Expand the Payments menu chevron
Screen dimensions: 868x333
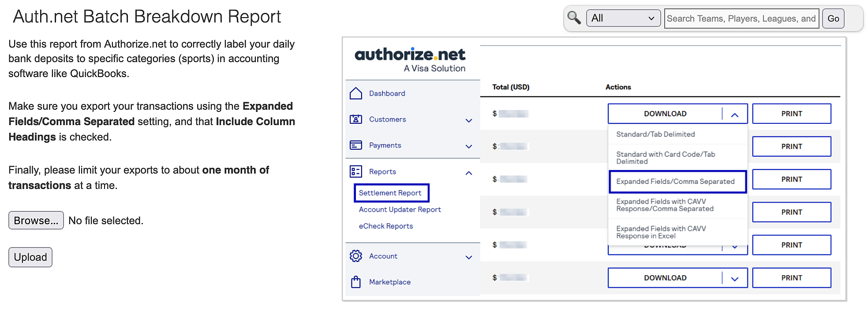(x=469, y=146)
